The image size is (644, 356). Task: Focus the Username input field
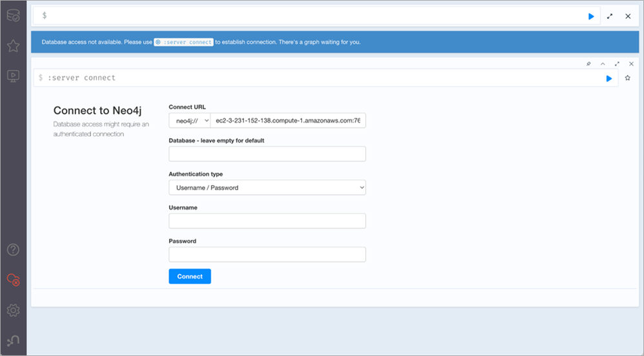[x=267, y=221]
